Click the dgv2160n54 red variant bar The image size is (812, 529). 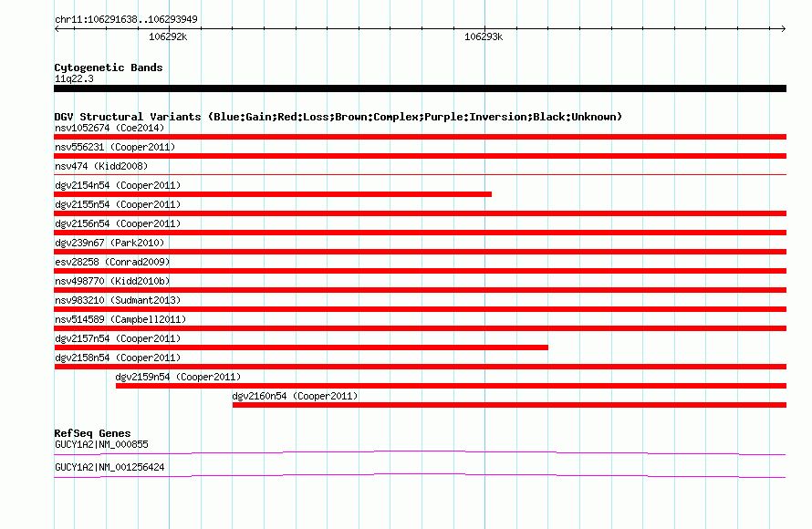pyautogui.click(x=510, y=405)
